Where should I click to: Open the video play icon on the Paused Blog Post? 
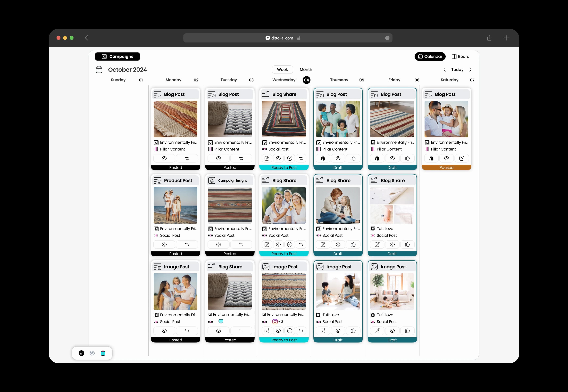(462, 158)
